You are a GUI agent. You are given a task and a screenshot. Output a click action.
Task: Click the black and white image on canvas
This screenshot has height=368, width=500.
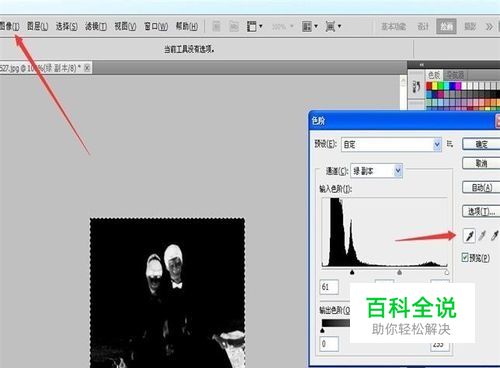(x=167, y=293)
